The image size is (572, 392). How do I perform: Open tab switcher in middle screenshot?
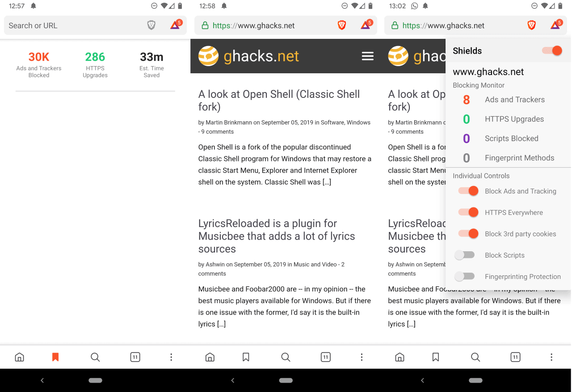pyautogui.click(x=325, y=357)
